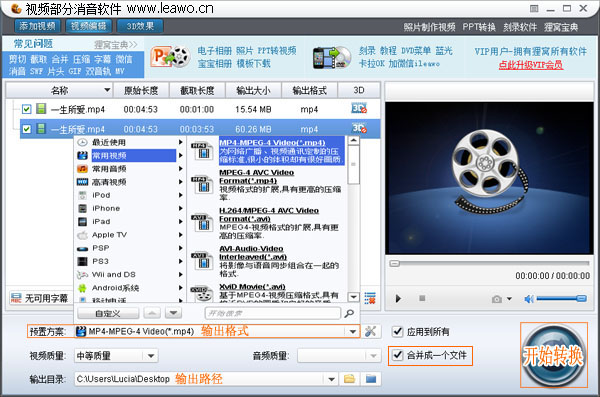Click 开始转换 start button
The height and width of the screenshot is (397, 600).
point(553,355)
